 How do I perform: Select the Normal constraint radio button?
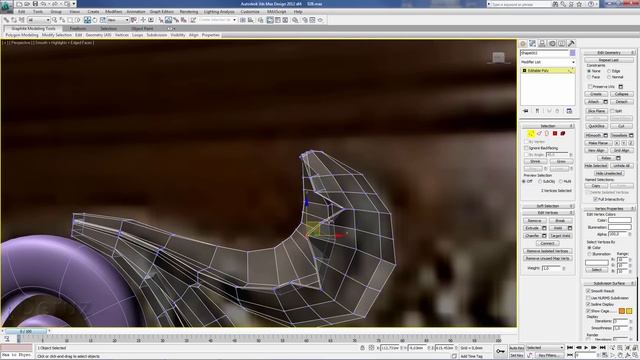(609, 77)
